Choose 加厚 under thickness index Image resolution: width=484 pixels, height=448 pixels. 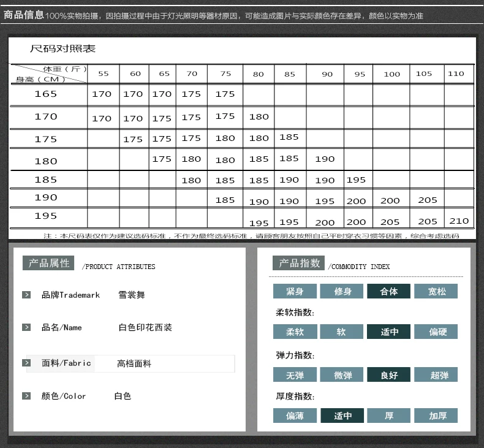(x=436, y=416)
